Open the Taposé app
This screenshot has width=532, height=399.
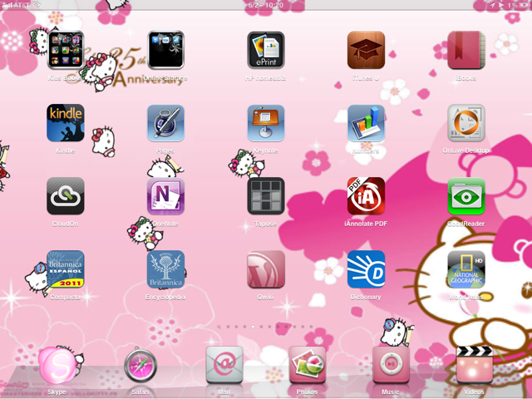pyautogui.click(x=266, y=196)
